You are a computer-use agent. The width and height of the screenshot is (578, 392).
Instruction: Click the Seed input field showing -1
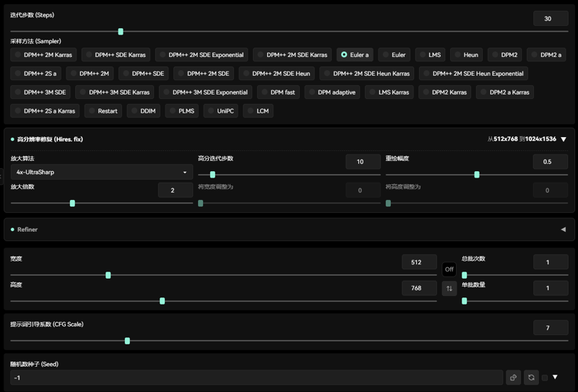coord(256,378)
